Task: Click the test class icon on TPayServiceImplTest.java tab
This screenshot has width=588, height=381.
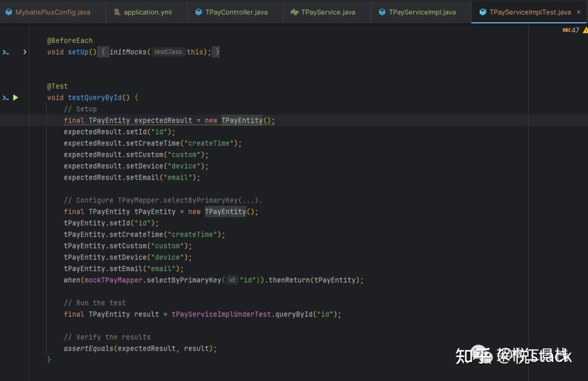Action: (x=483, y=11)
